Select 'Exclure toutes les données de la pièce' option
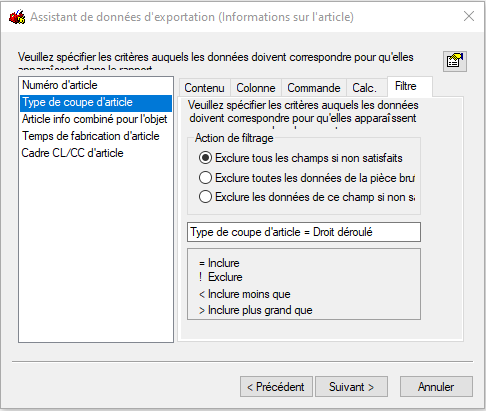 [307, 178]
